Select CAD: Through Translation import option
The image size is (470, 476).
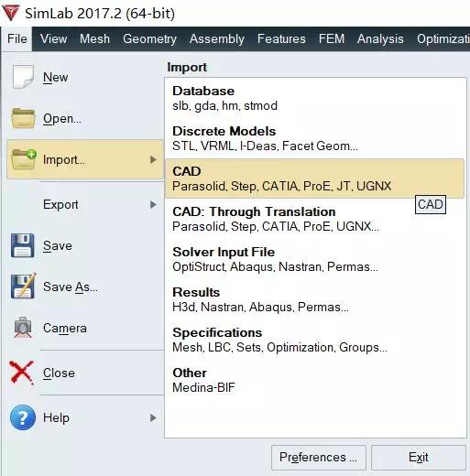pyautogui.click(x=314, y=219)
